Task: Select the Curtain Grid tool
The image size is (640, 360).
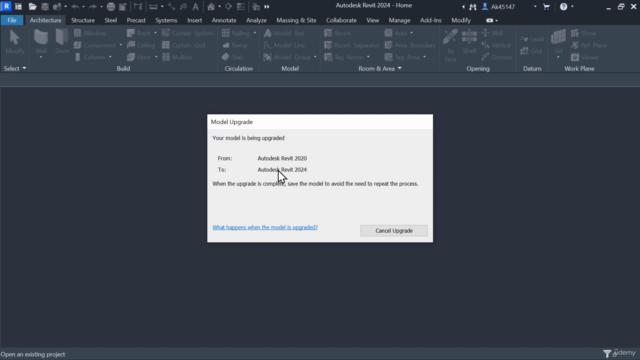Action: click(183, 45)
